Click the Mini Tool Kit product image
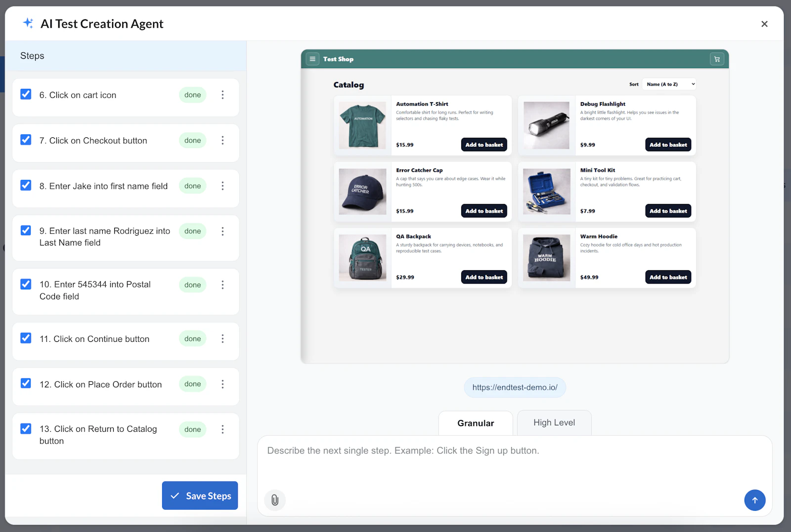The image size is (791, 532). (546, 192)
